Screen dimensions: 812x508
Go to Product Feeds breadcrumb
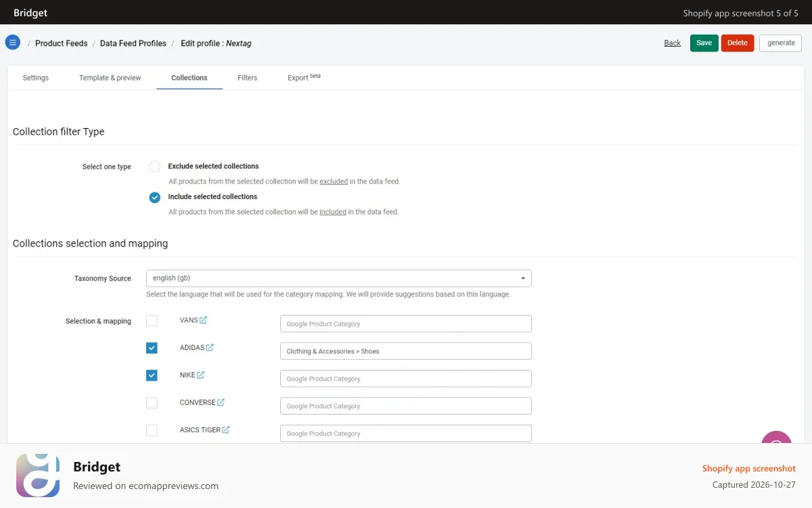62,43
